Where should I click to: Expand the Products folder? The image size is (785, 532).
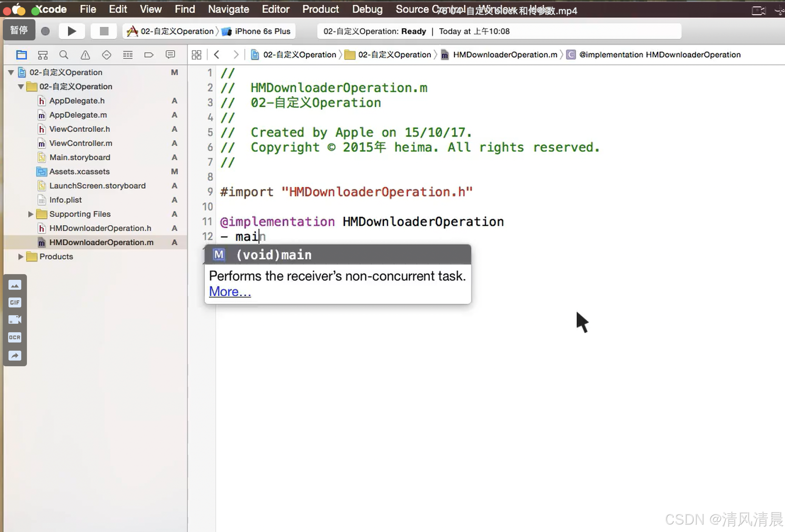(21, 257)
